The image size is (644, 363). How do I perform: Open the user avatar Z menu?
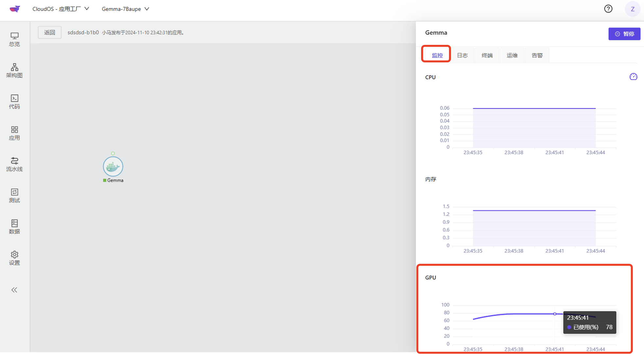(x=632, y=9)
